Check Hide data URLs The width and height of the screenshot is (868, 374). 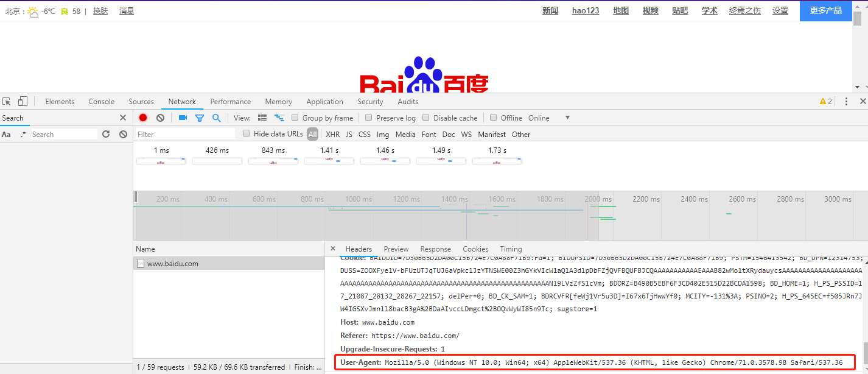click(x=247, y=133)
